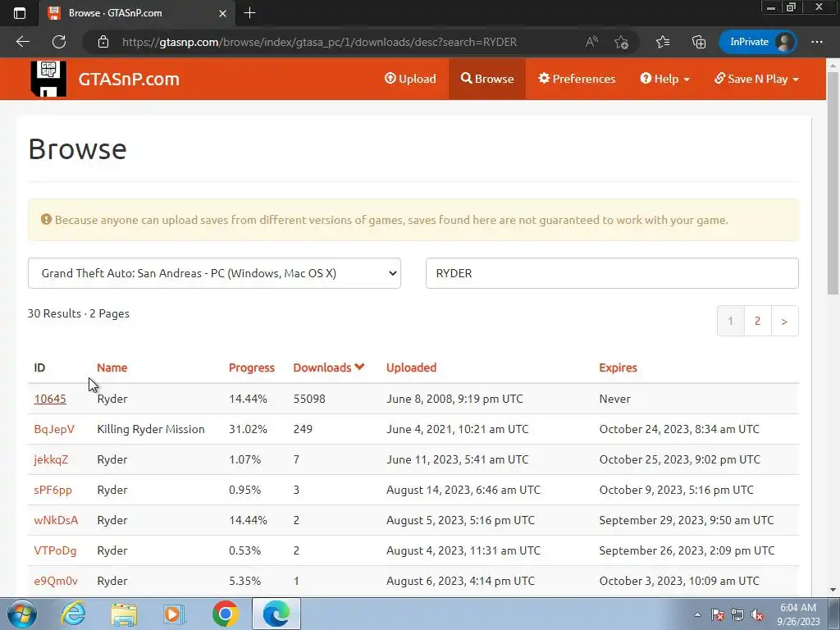Sort results by Downloads column
This screenshot has height=630, width=840.
(322, 367)
